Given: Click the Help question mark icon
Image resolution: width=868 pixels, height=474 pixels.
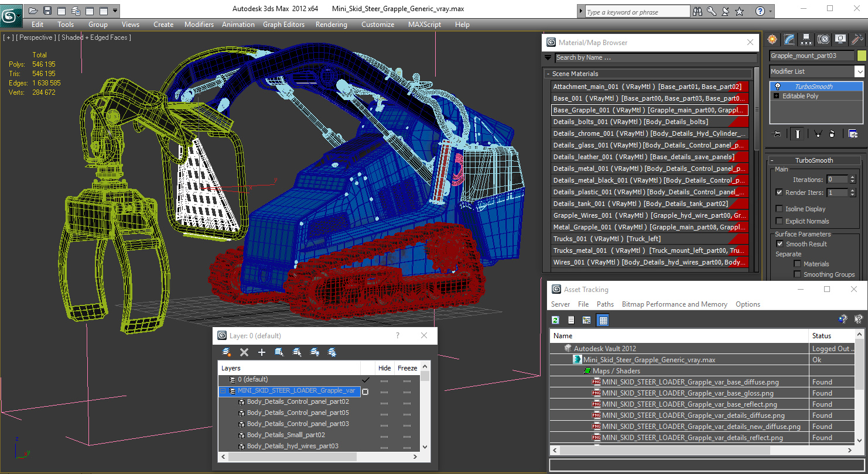Looking at the screenshot, I should [760, 11].
